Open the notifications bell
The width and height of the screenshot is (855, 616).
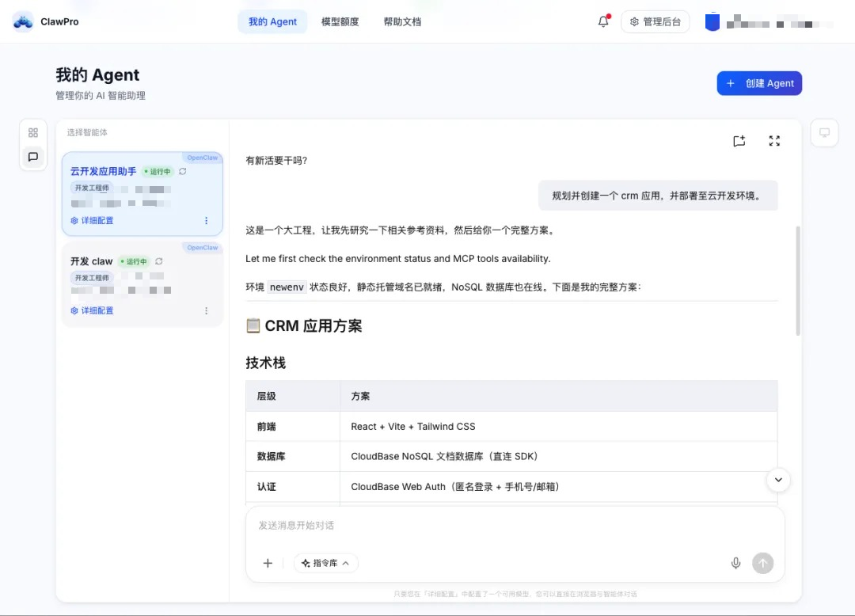(603, 21)
